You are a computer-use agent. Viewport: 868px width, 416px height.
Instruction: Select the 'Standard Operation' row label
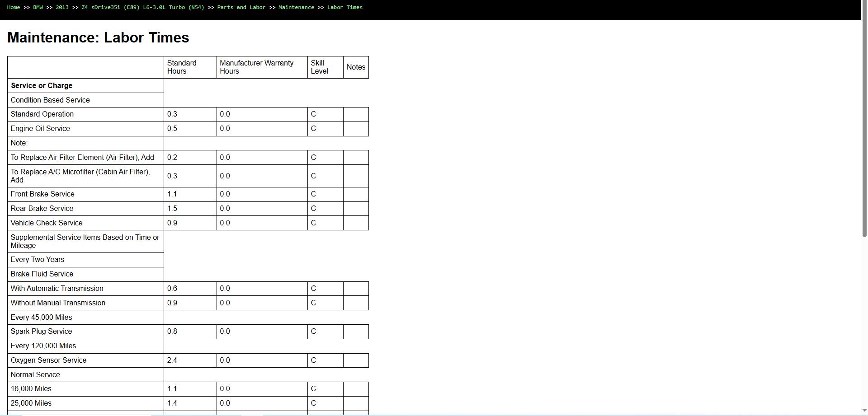(42, 114)
